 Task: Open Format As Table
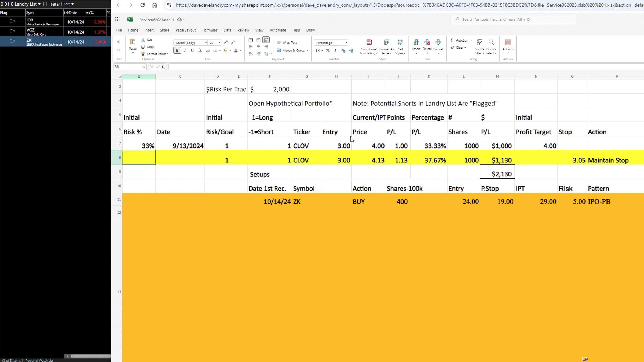point(386,47)
